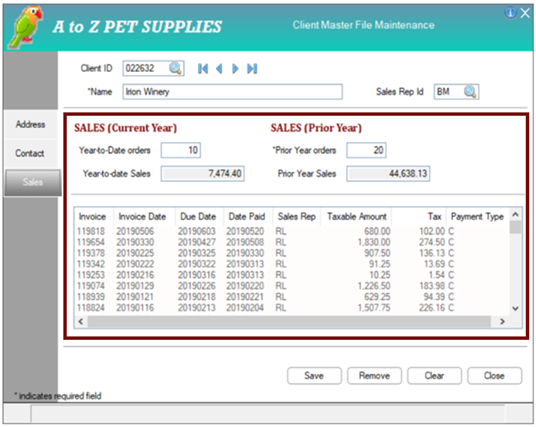Viewport: 536px width, 427px height.
Task: Switch to the Address tab
Action: pos(30,124)
